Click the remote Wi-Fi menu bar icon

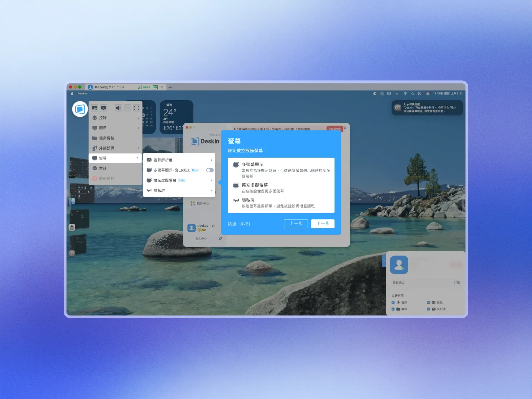click(x=405, y=94)
